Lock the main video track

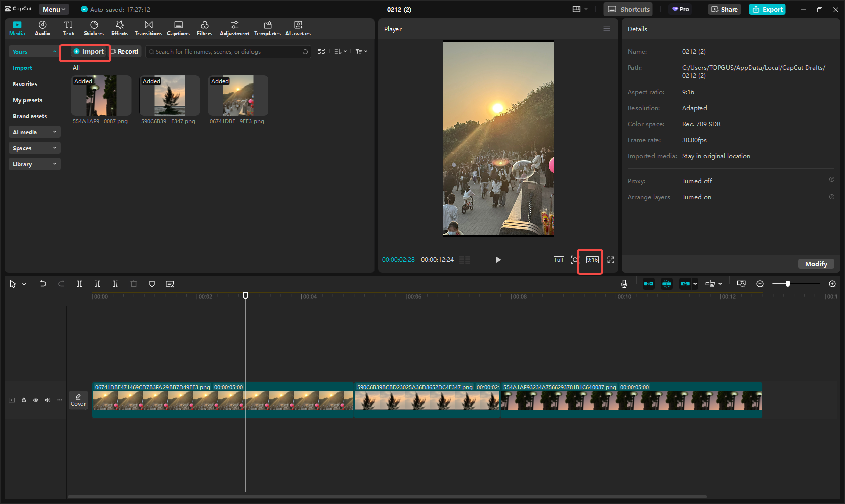click(x=23, y=400)
